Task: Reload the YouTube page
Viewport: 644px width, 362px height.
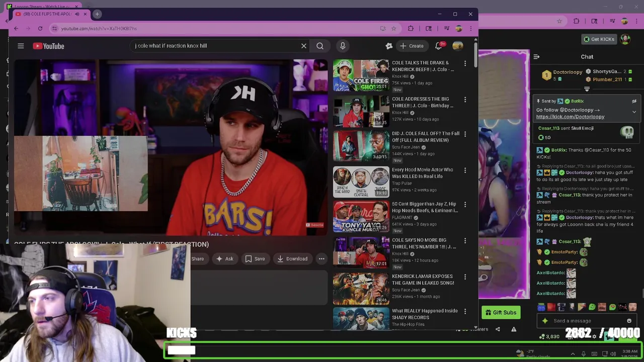Action: click(40, 29)
